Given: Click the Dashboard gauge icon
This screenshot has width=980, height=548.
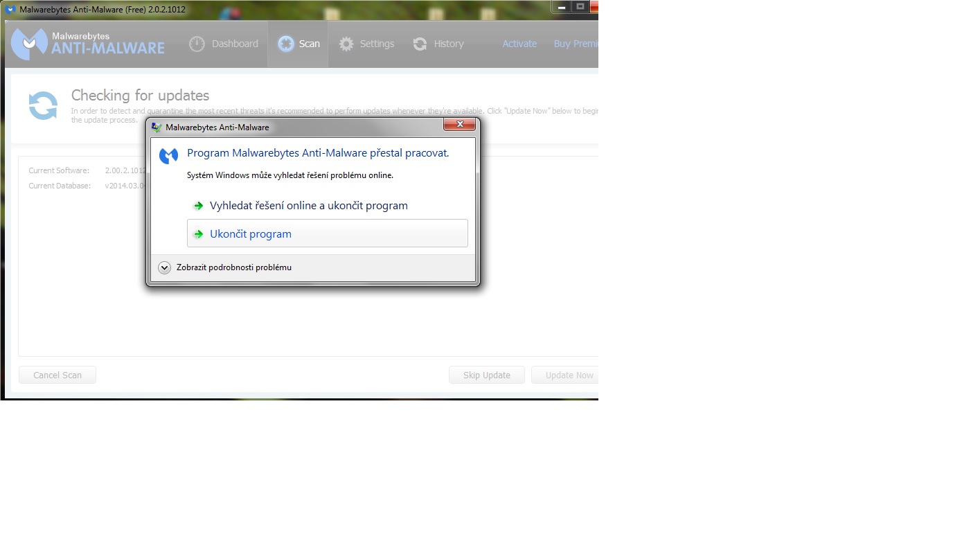Looking at the screenshot, I should click(197, 44).
